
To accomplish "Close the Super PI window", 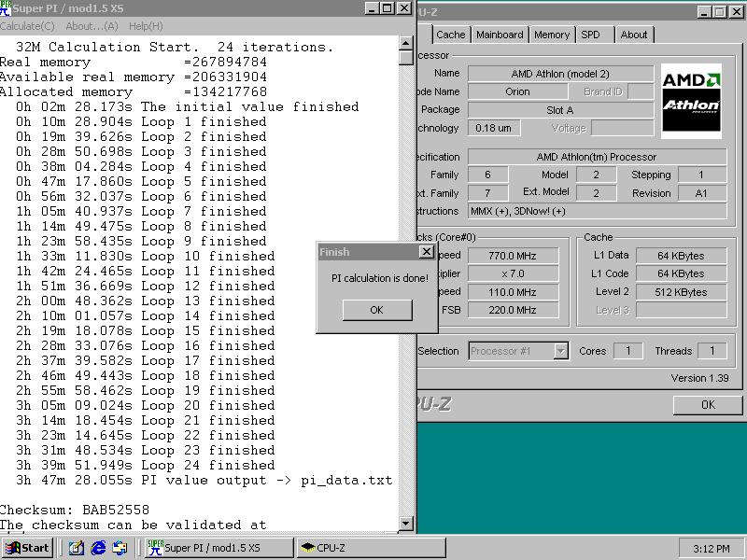I will [x=404, y=8].
